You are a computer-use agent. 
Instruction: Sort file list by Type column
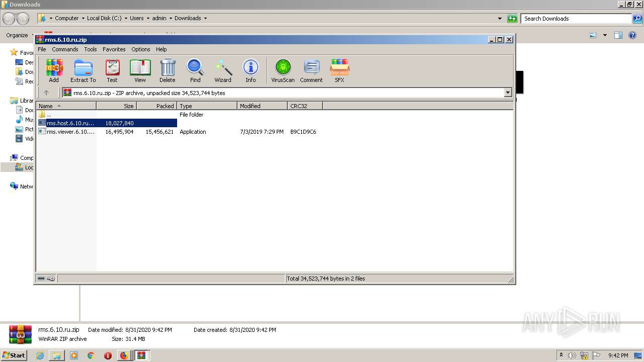point(207,106)
